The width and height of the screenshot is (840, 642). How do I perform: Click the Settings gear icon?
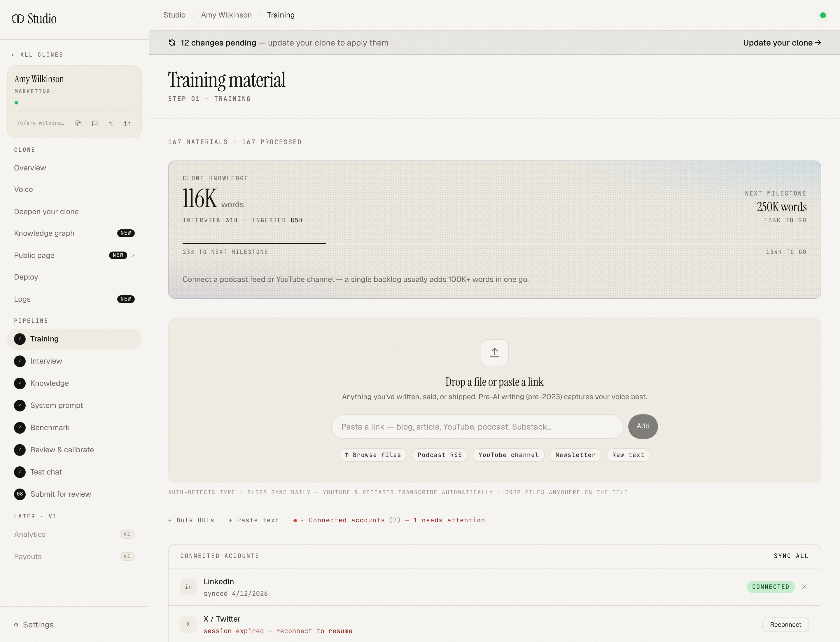click(16, 625)
